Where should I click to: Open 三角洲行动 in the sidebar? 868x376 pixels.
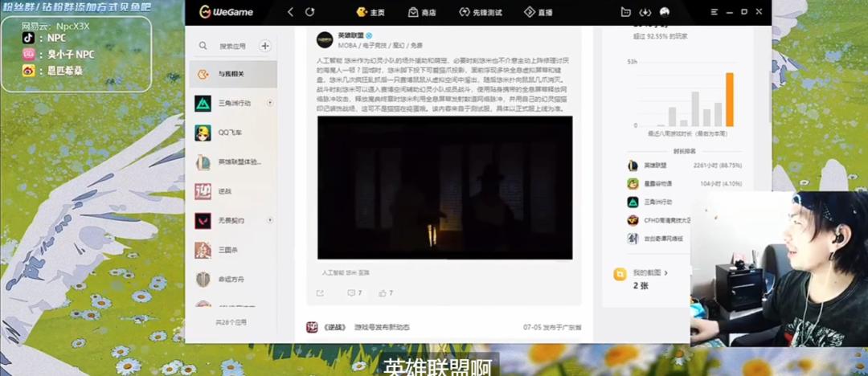click(233, 103)
